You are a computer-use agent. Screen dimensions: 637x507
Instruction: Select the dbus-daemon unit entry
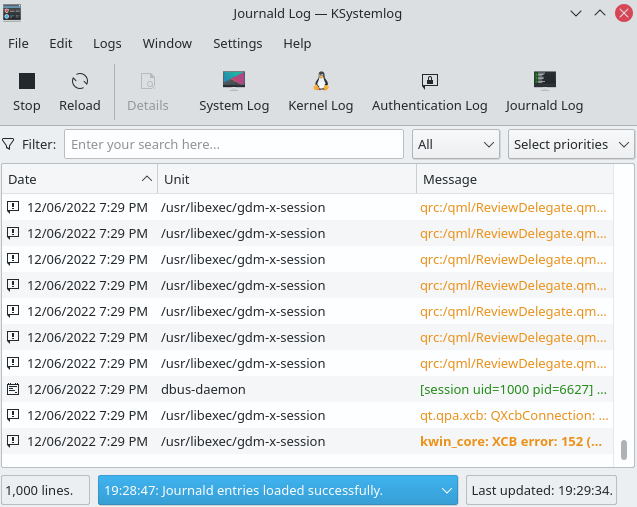point(203,389)
